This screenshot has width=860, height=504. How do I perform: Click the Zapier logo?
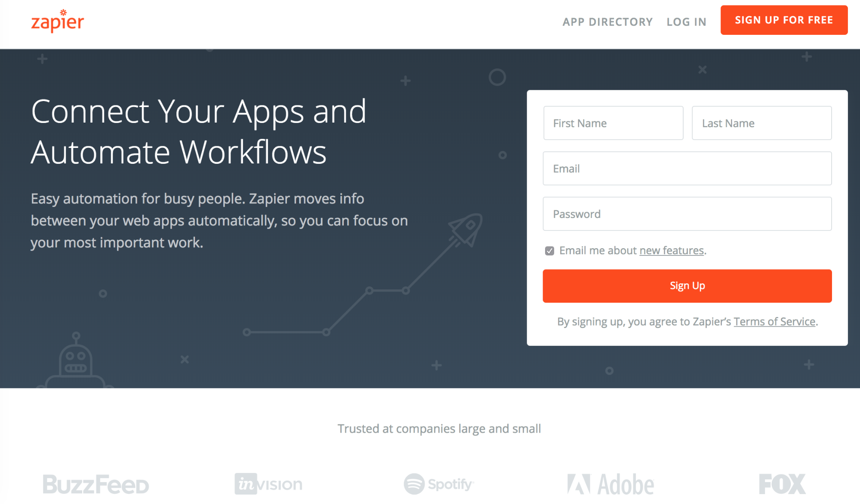pyautogui.click(x=58, y=21)
